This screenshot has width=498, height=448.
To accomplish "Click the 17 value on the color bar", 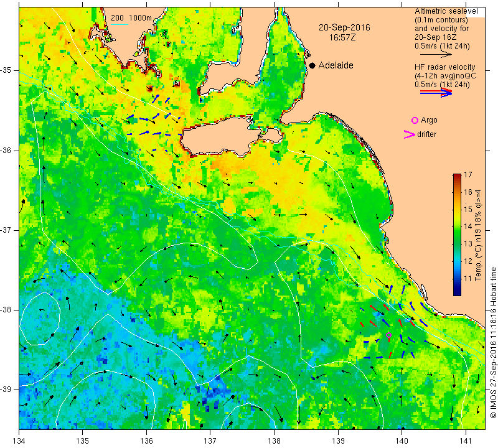I will click(467, 175).
